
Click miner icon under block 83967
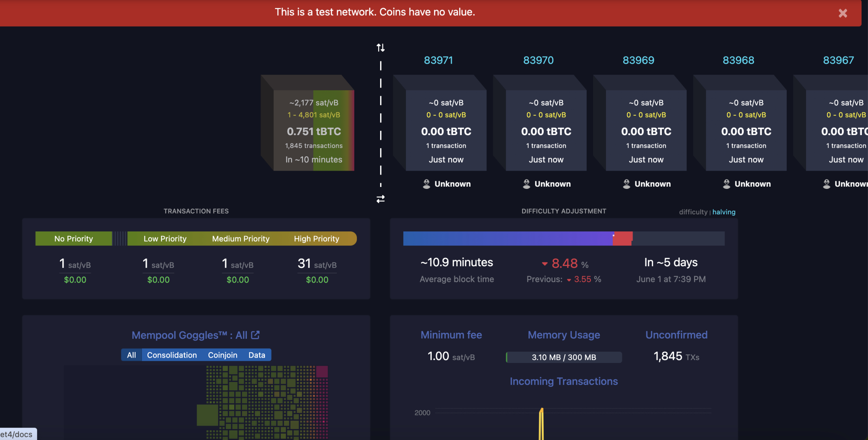(826, 184)
